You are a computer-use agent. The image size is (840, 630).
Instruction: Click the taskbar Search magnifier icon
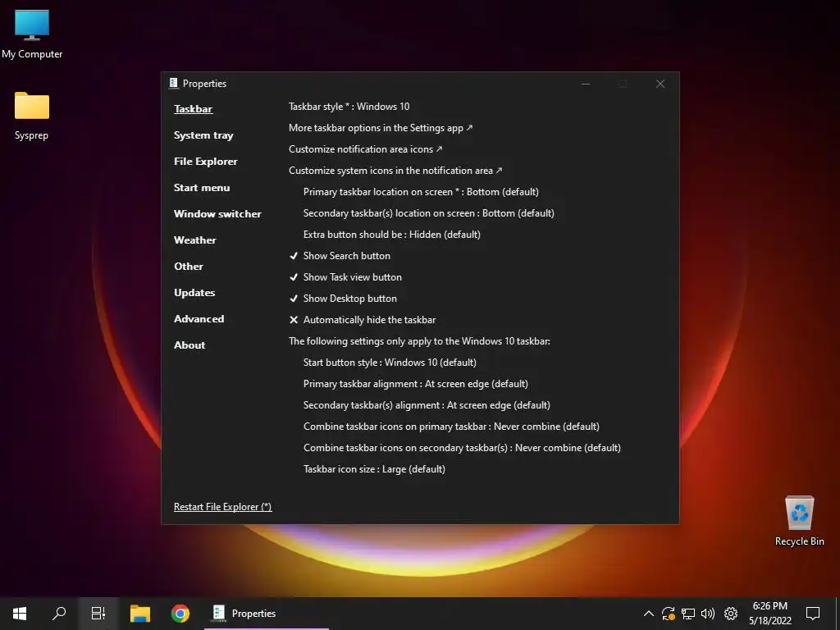(x=59, y=614)
